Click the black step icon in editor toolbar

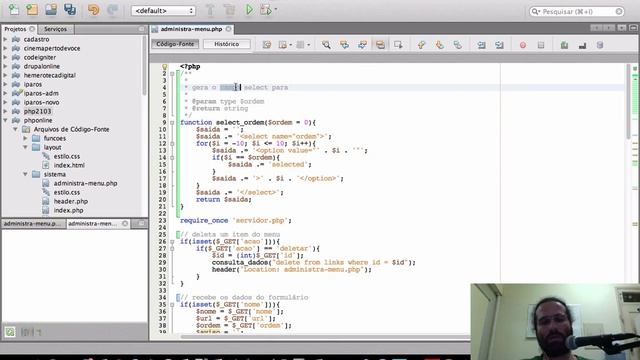point(582,45)
